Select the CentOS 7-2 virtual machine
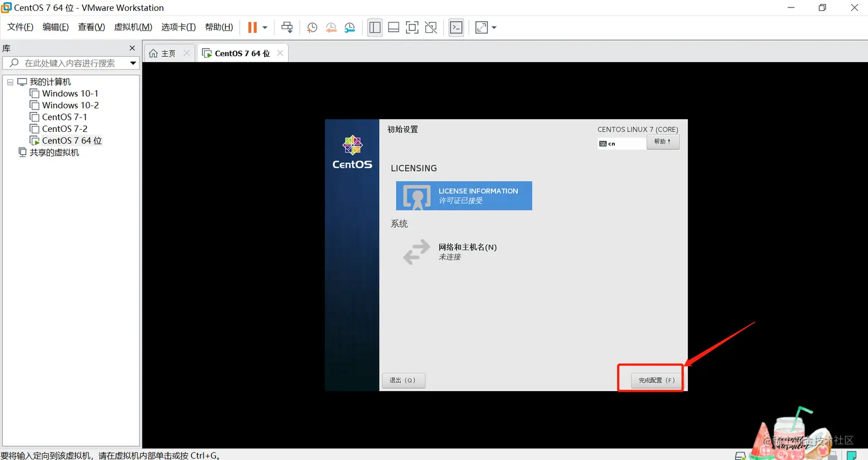868x460 pixels. click(x=64, y=129)
